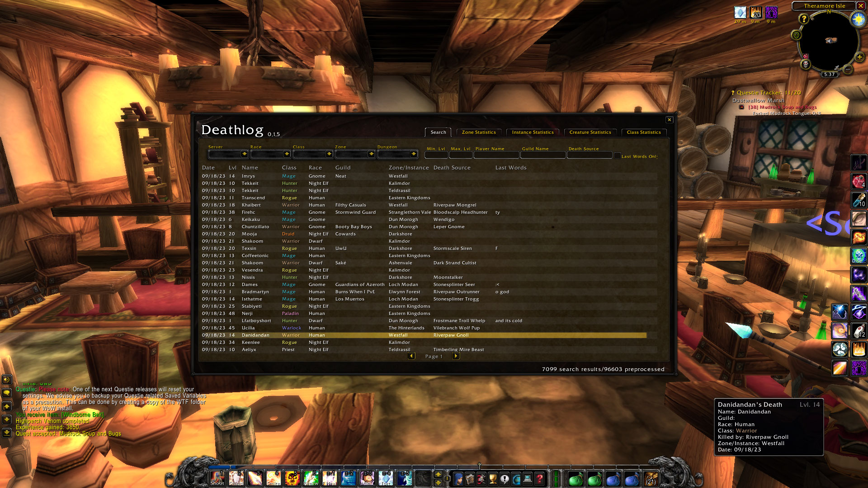Cast the Smite spell on the action bar
The width and height of the screenshot is (868, 488).
pyautogui.click(x=274, y=478)
